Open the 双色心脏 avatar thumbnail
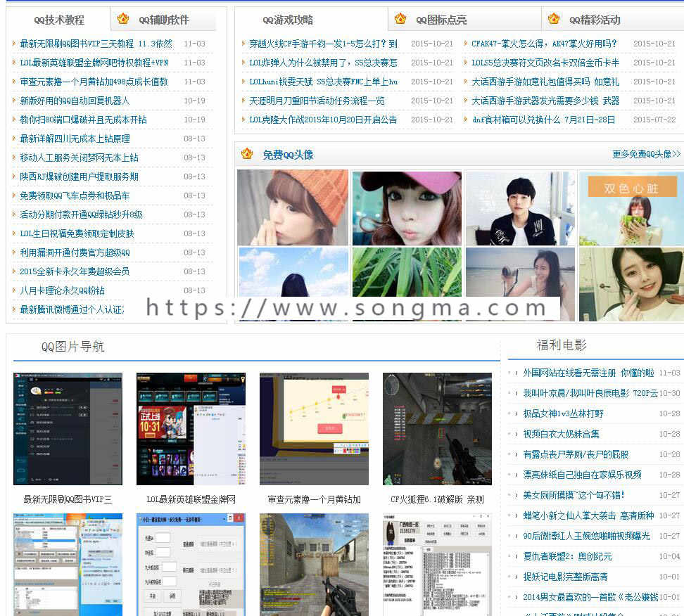Viewport: 684px width, 616px height. point(632,208)
